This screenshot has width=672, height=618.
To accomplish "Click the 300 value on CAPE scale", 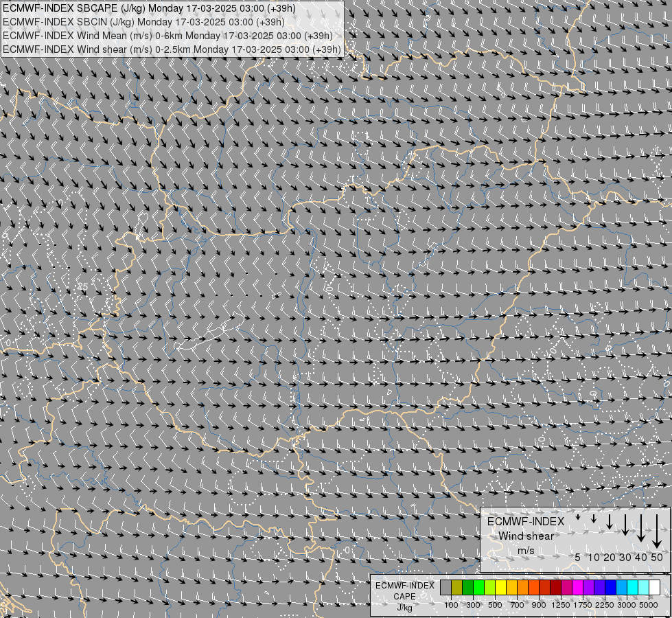I will click(x=473, y=605).
